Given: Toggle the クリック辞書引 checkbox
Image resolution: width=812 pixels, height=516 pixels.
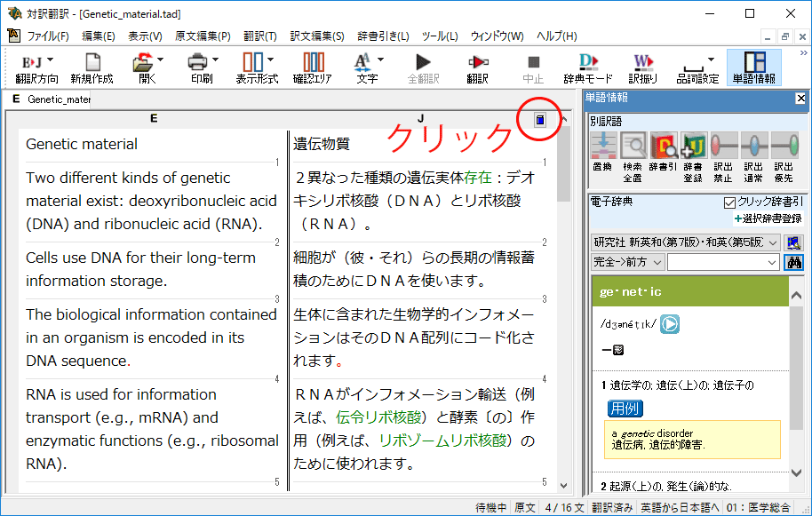Looking at the screenshot, I should [729, 202].
